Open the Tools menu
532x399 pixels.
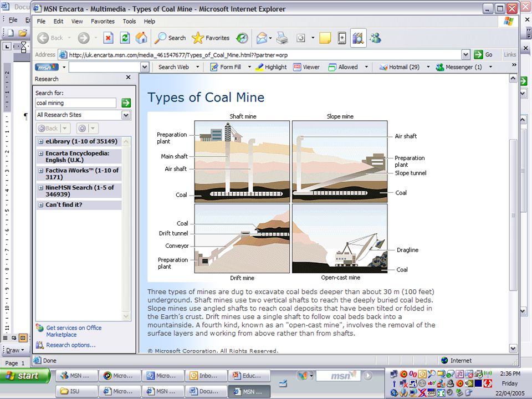129,22
